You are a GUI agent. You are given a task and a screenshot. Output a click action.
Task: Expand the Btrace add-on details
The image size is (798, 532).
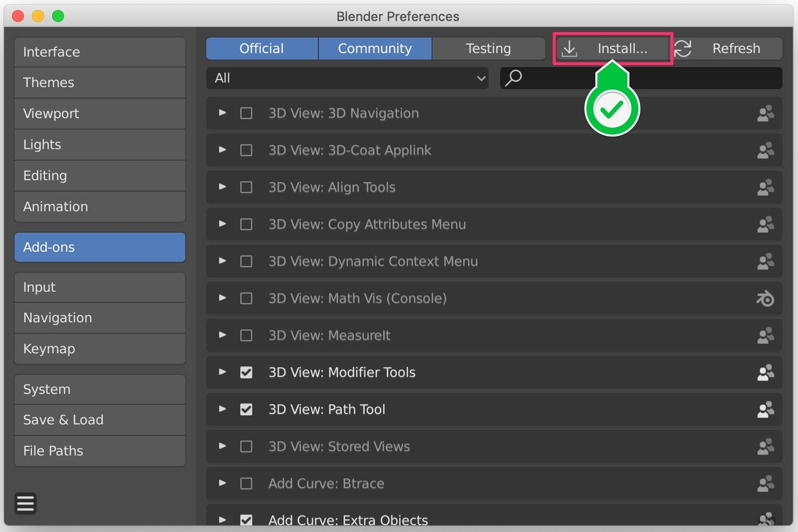[x=223, y=483]
